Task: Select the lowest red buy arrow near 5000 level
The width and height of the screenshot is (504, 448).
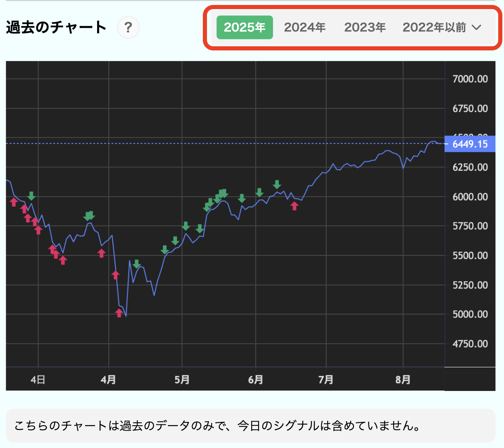Action: (119, 313)
